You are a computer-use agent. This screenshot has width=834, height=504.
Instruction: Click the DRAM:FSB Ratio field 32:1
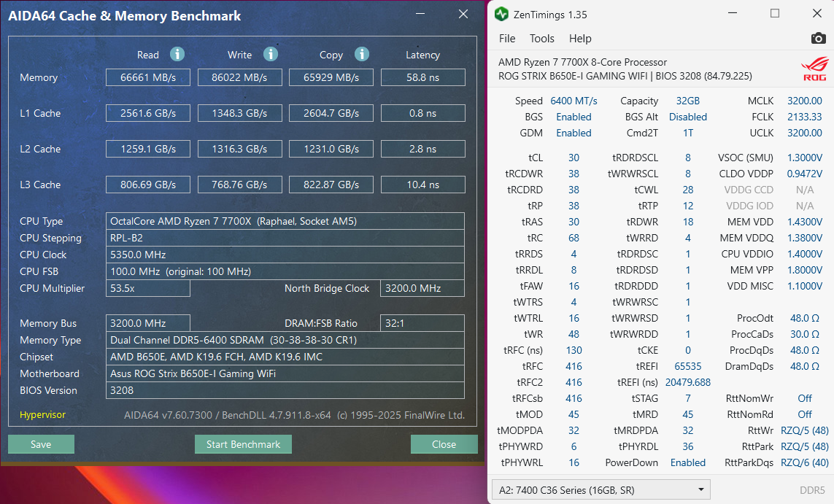[x=422, y=322]
